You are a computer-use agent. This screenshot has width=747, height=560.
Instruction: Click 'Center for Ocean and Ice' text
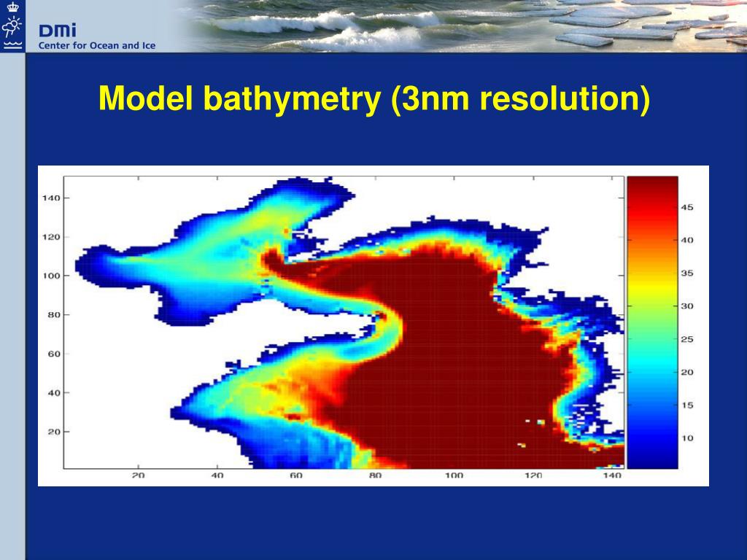[x=97, y=46]
